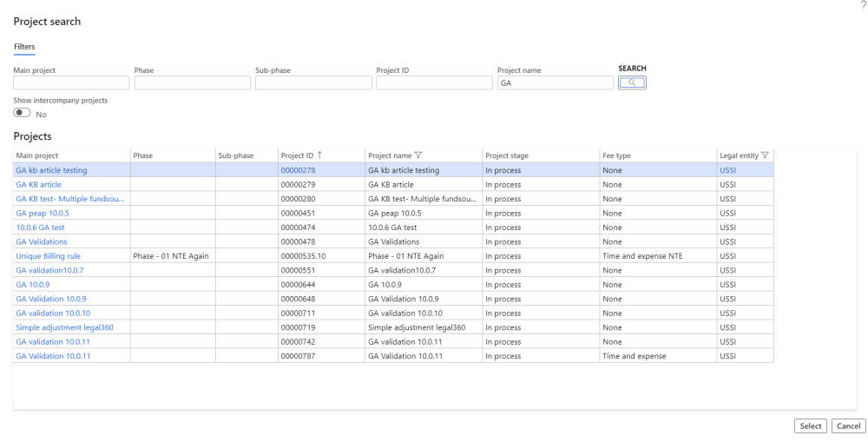Toggle Show intercompany projects switch
868x442 pixels.
point(23,113)
